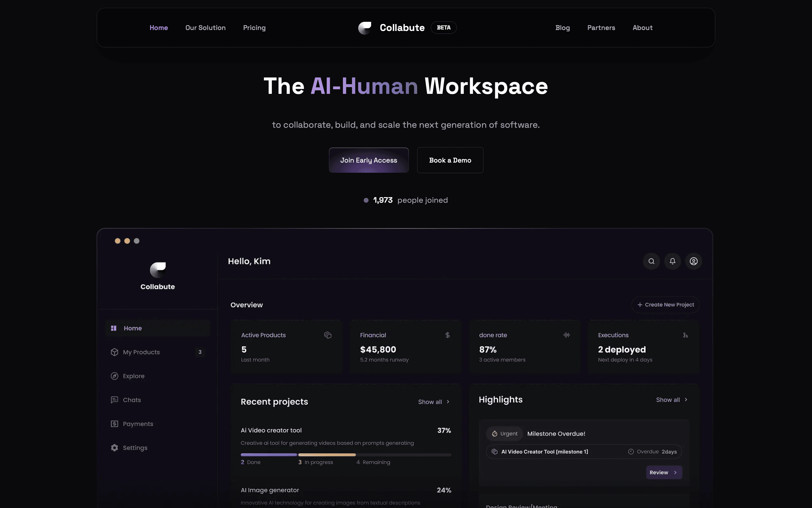Screen dimensions: 812x508
Task: Click the Settings gear icon
Action: (114, 448)
